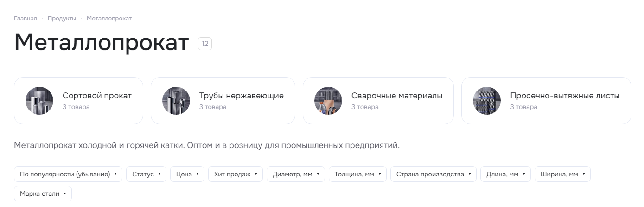The image size is (644, 207).
Task: Expand the Ширина, мм dropdown
Action: [x=562, y=174]
